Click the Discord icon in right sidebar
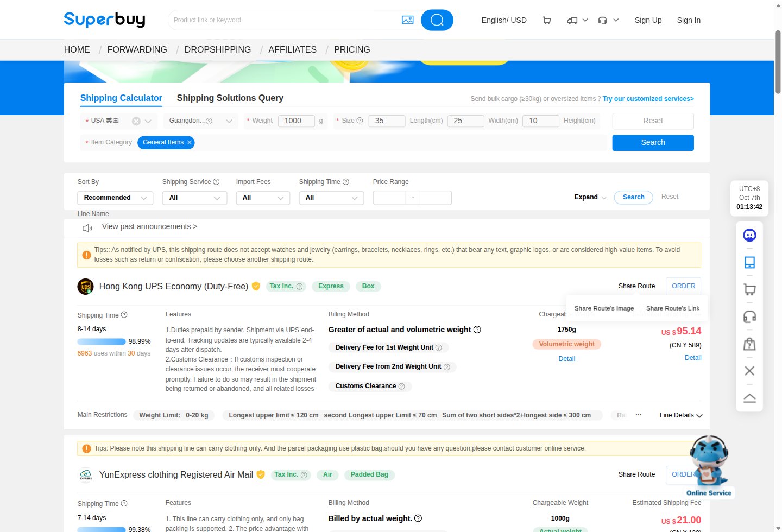Image resolution: width=782 pixels, height=532 pixels. (749, 235)
